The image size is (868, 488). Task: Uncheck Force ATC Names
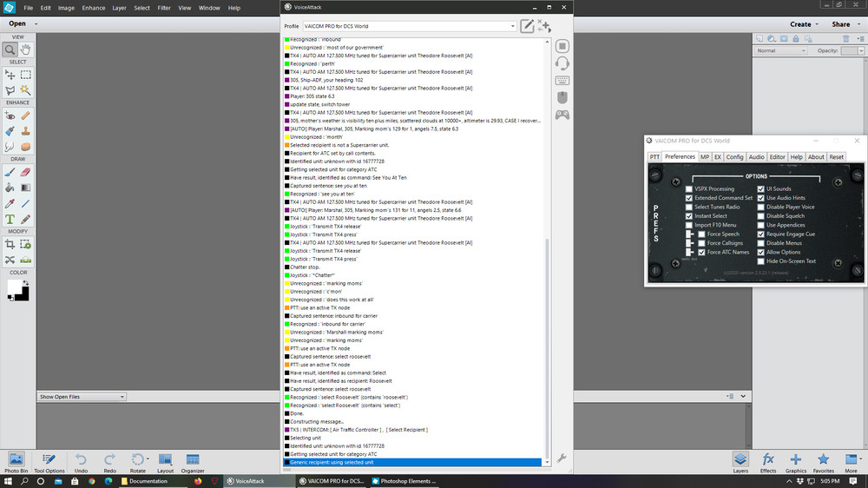tap(701, 252)
